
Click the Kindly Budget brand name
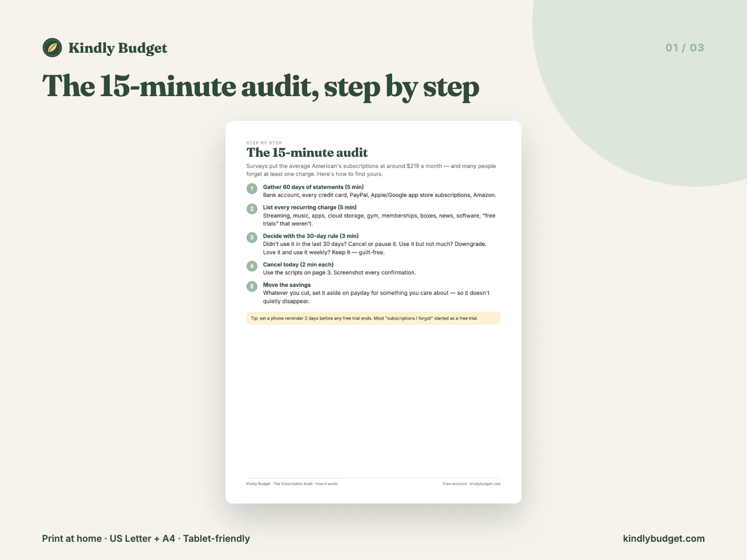coord(118,48)
